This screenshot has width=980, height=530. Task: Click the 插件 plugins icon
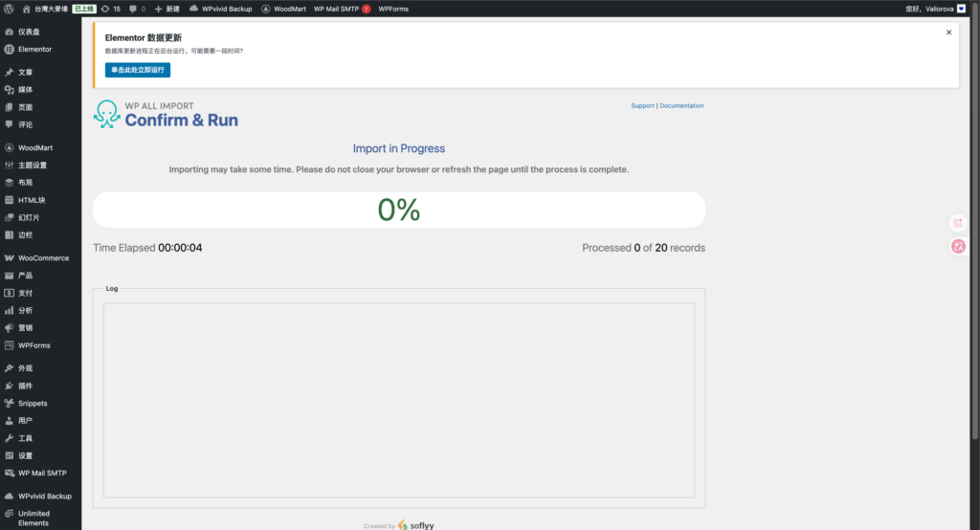click(x=9, y=386)
